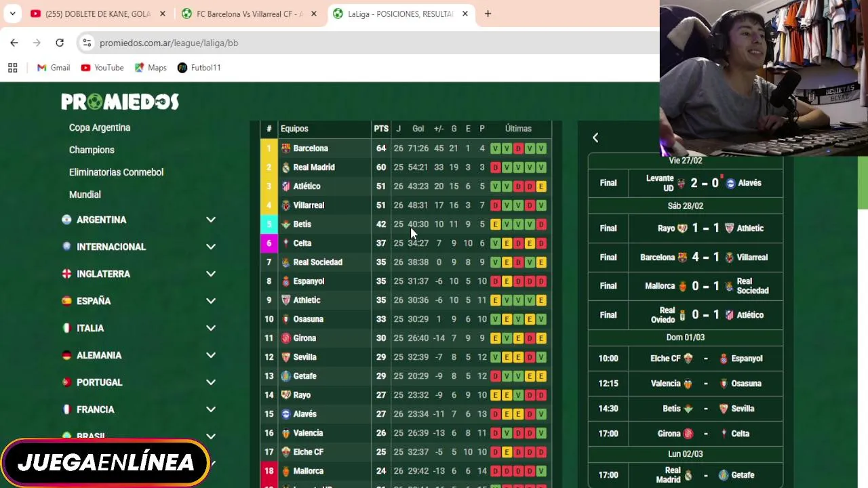Open Rayo 1-1 Athletic match result
Viewport: 868px width, 488px height.
[x=686, y=228]
